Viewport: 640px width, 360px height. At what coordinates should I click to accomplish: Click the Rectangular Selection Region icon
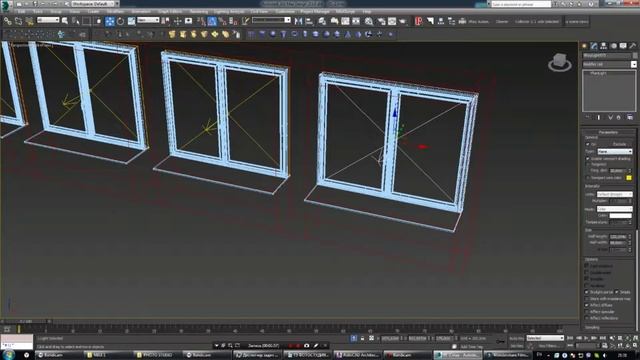[x=87, y=21]
